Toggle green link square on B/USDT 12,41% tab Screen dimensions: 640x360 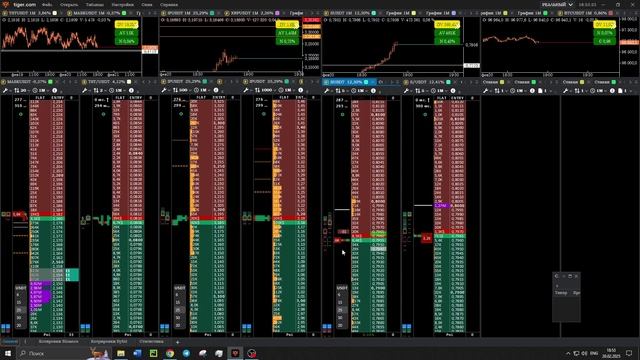coord(449,82)
